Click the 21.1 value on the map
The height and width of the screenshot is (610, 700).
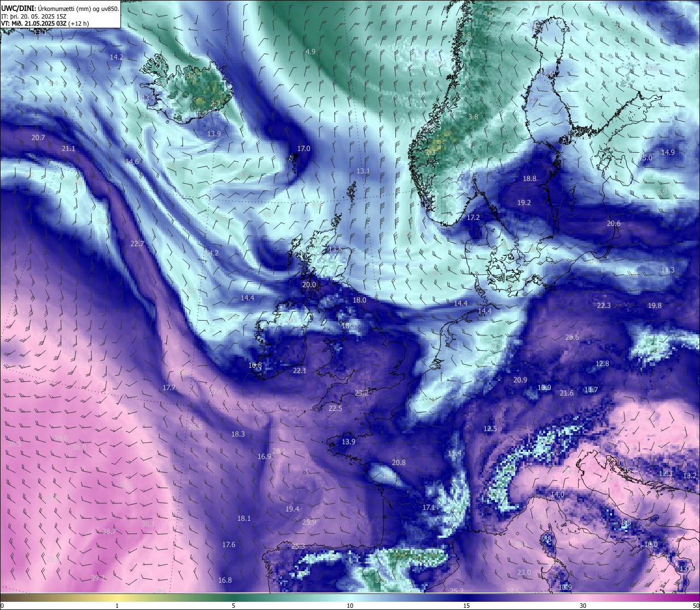click(x=68, y=149)
